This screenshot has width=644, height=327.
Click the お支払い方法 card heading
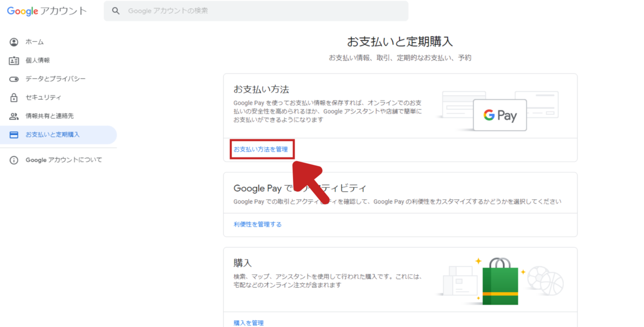click(x=261, y=89)
